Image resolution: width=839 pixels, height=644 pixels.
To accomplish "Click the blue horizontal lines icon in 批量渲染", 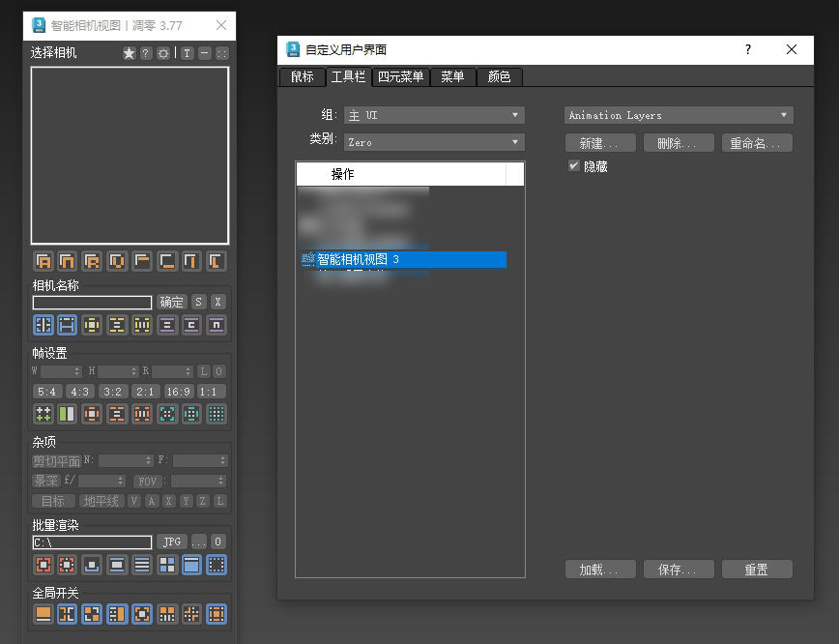I will point(142,565).
